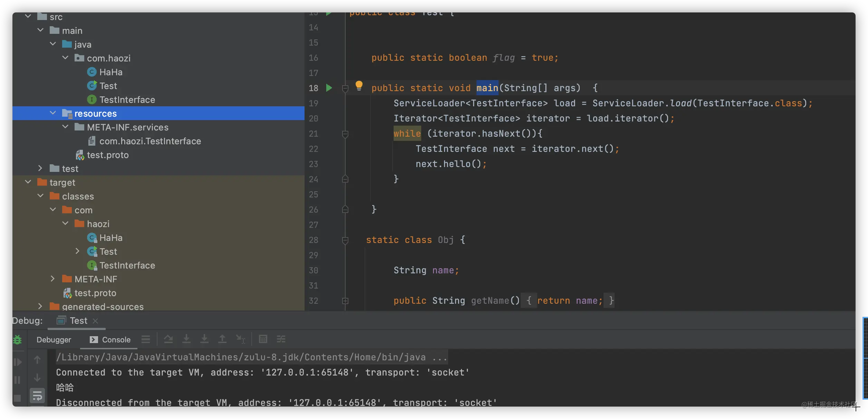Toggle the soft-wrap icon in console gutter
This screenshot has height=419, width=868.
coord(37,396)
